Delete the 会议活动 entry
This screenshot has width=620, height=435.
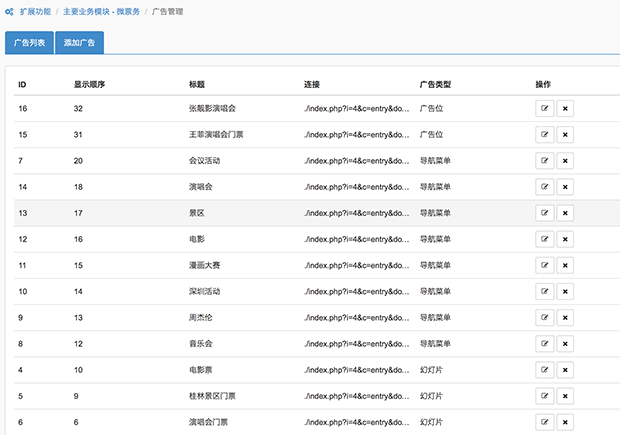point(565,161)
